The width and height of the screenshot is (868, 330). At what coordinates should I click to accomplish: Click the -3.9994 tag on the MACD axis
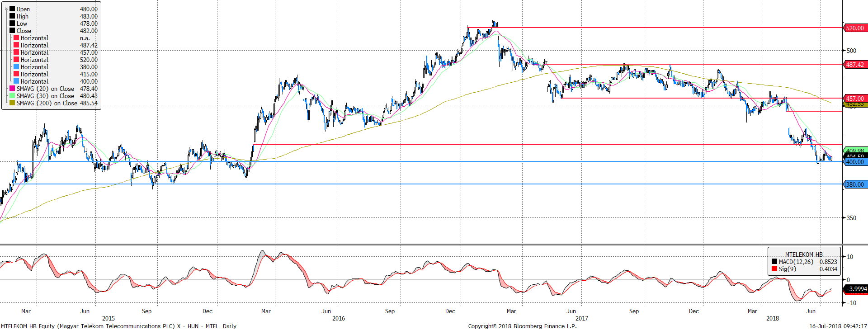click(856, 289)
